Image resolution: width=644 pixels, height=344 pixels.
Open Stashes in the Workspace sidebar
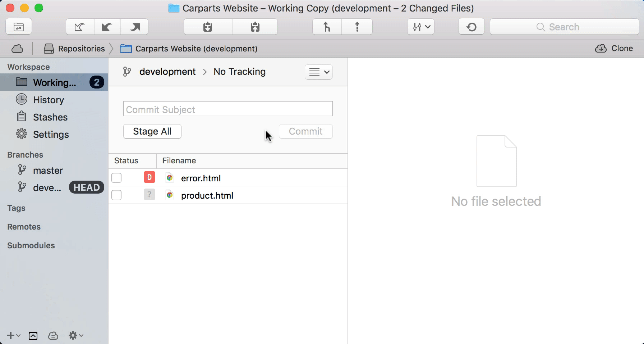click(50, 117)
